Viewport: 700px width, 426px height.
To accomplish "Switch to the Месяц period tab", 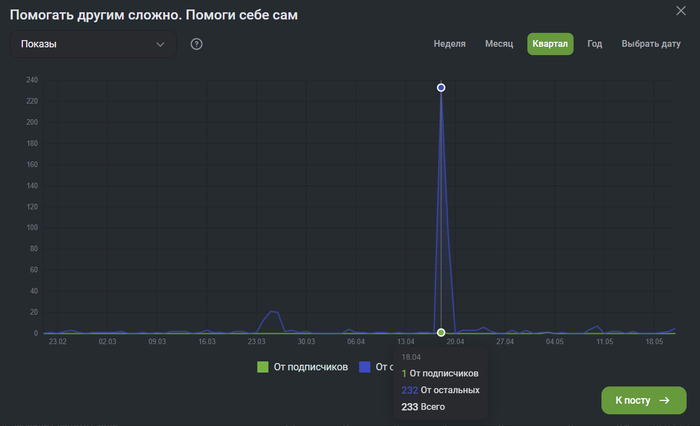I will 499,44.
